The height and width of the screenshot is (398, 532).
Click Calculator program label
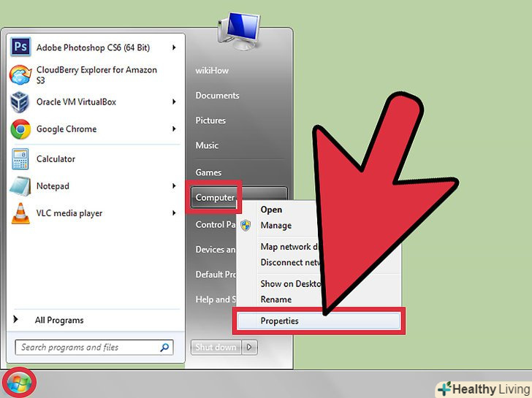pos(56,158)
